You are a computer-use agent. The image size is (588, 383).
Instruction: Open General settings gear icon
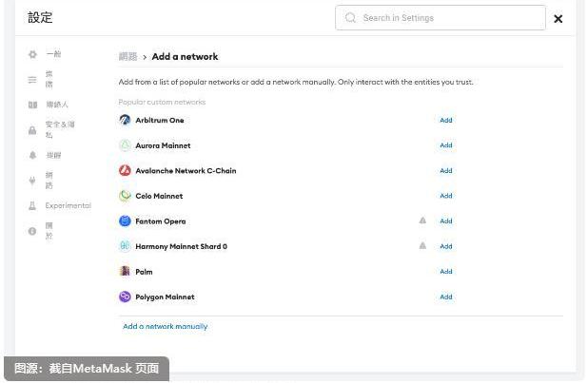tap(32, 55)
